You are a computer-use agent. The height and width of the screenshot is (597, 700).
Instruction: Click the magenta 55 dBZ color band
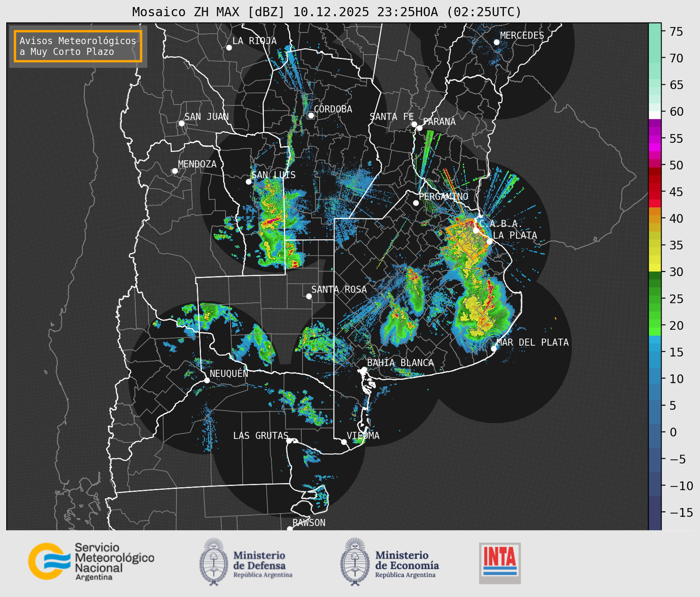654,141
